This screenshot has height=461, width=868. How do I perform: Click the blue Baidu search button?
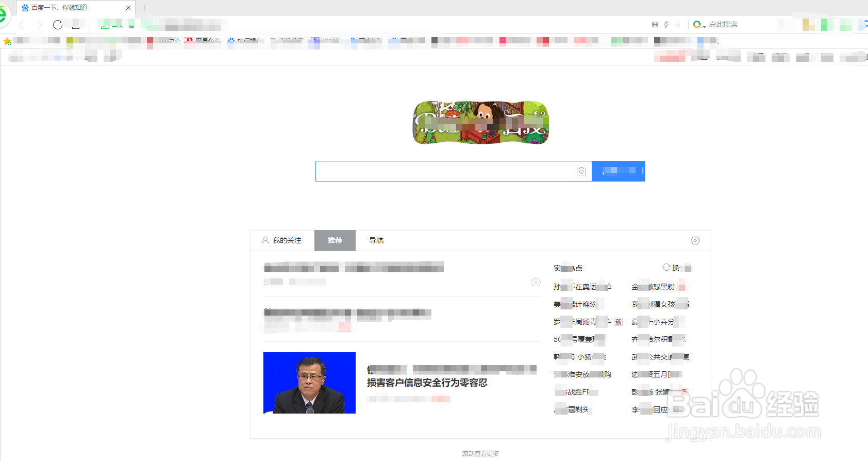[619, 171]
